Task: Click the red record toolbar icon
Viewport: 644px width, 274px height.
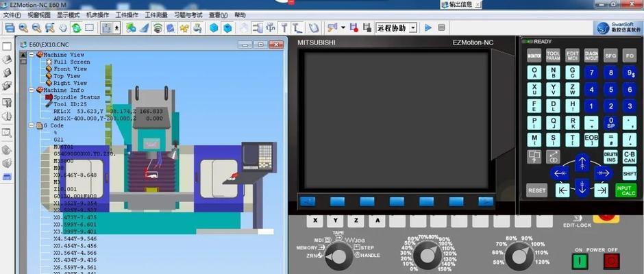Action: pos(354,28)
